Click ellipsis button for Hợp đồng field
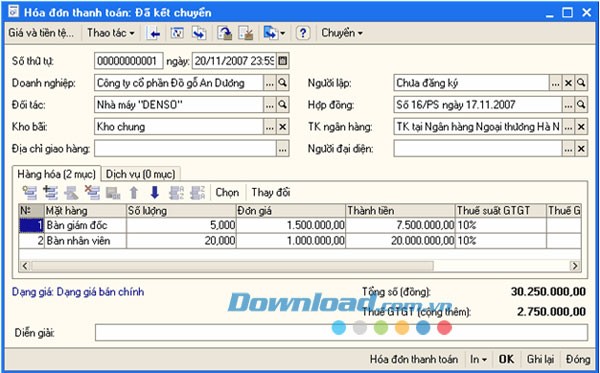600x373 pixels. (x=568, y=105)
